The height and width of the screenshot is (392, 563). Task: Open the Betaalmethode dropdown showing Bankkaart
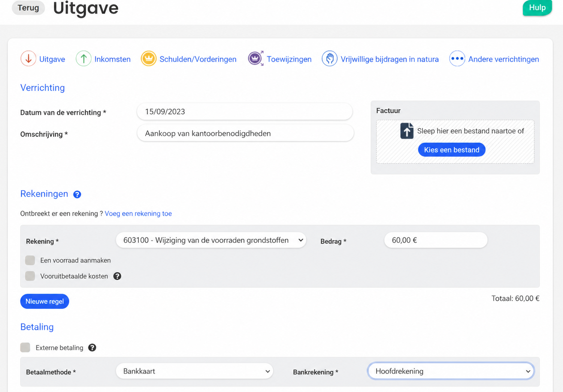tap(194, 371)
